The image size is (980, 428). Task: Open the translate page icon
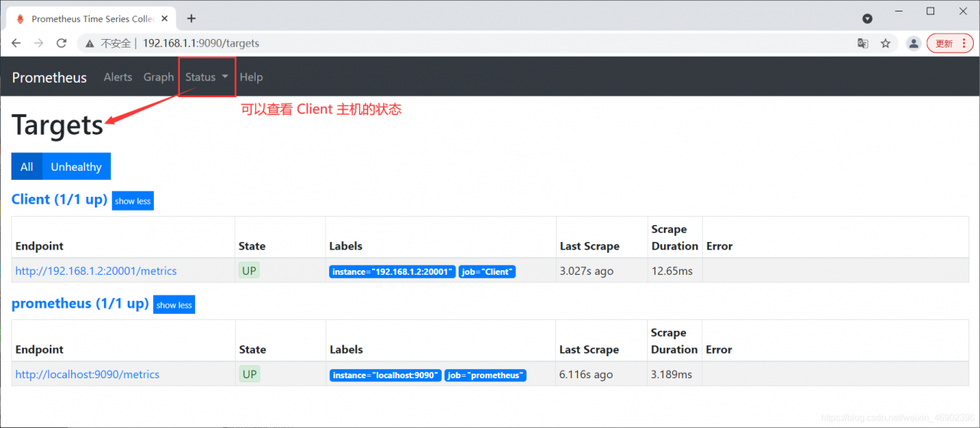[863, 44]
